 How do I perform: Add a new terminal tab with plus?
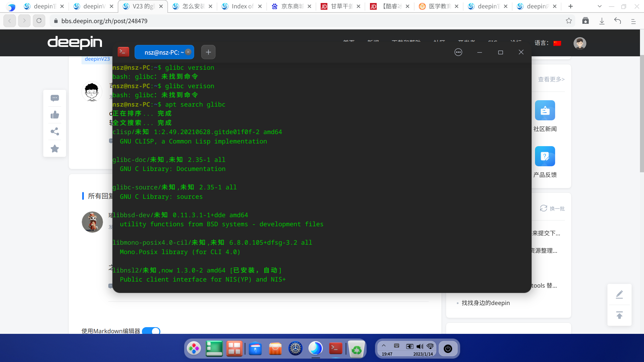tap(208, 52)
